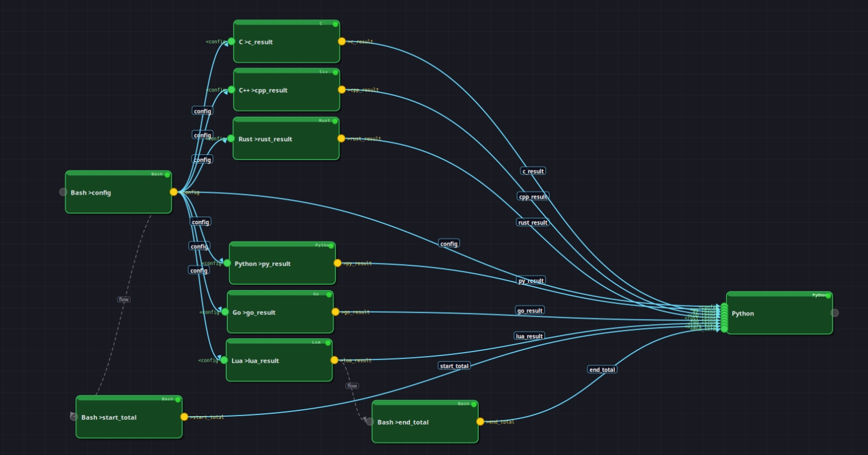Image resolution: width=868 pixels, height=455 pixels.
Task: Select the yellow output port on Rust >rust_result node
Action: [x=340, y=138]
